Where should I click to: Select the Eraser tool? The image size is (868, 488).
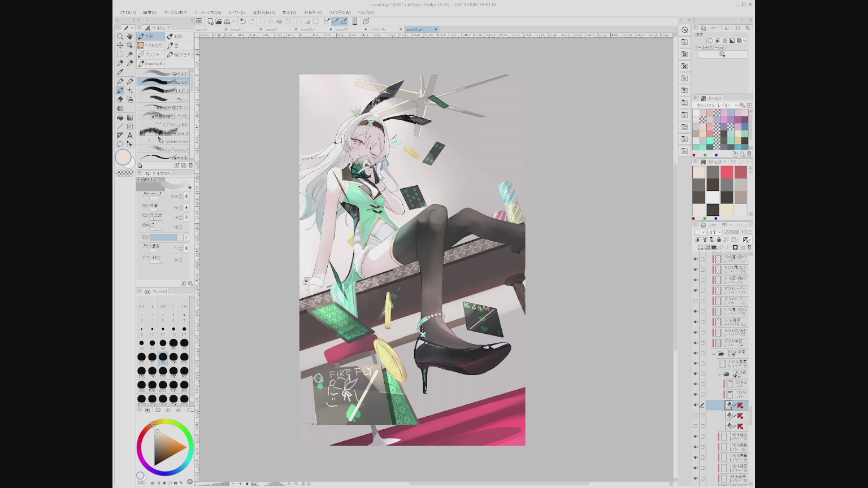pyautogui.click(x=120, y=99)
